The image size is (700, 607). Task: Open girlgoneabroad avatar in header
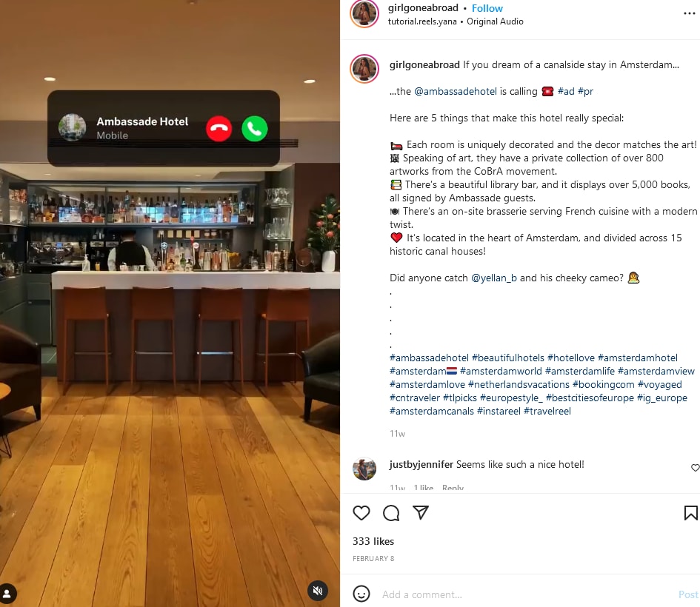[364, 13]
